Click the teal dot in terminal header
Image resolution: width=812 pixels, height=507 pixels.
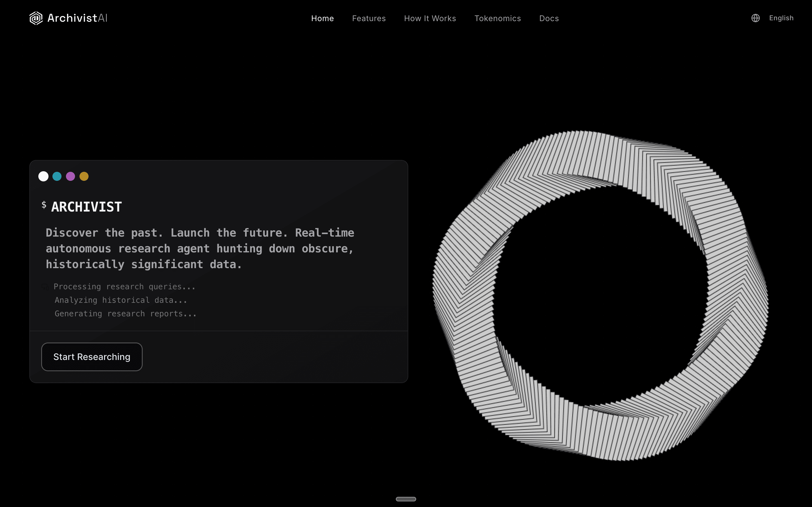(57, 176)
